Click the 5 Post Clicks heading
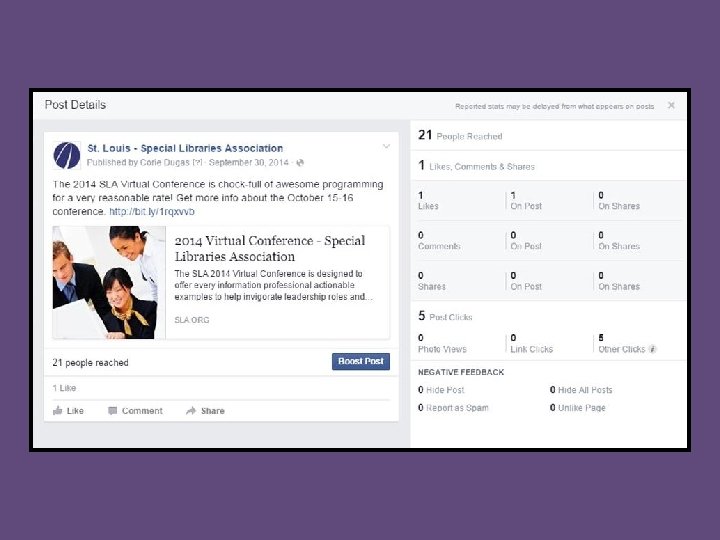720x540 pixels. point(445,316)
